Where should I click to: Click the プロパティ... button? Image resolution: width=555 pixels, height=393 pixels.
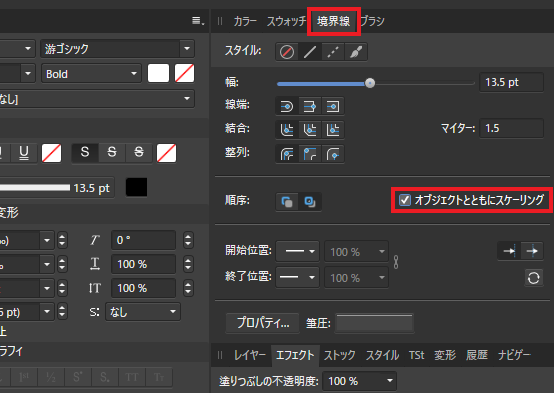tap(263, 323)
